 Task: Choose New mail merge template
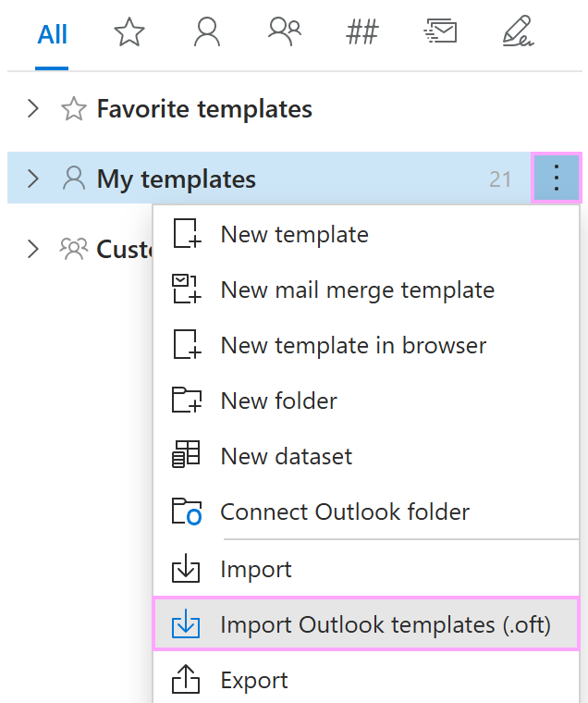tap(366, 290)
